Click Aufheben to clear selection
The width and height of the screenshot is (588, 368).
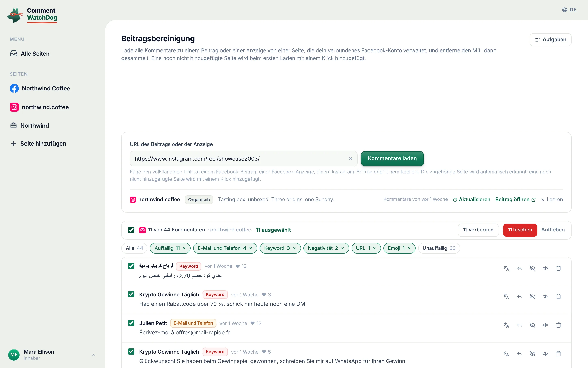(x=553, y=230)
